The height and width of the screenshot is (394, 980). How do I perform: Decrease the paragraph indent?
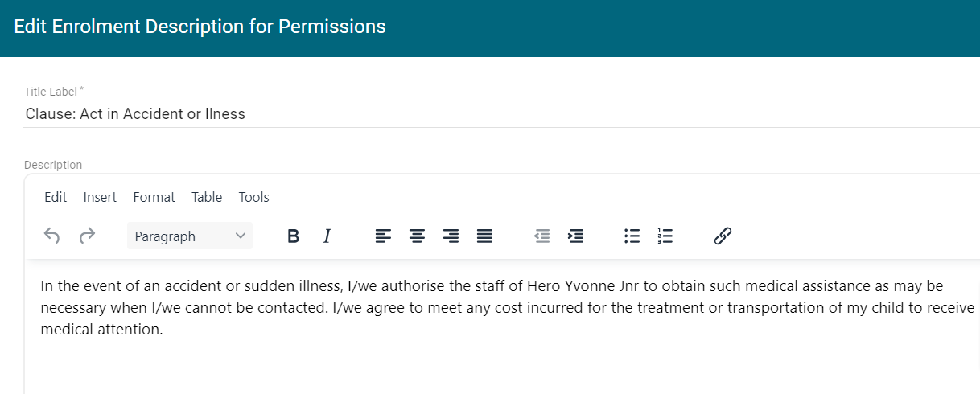(x=542, y=236)
